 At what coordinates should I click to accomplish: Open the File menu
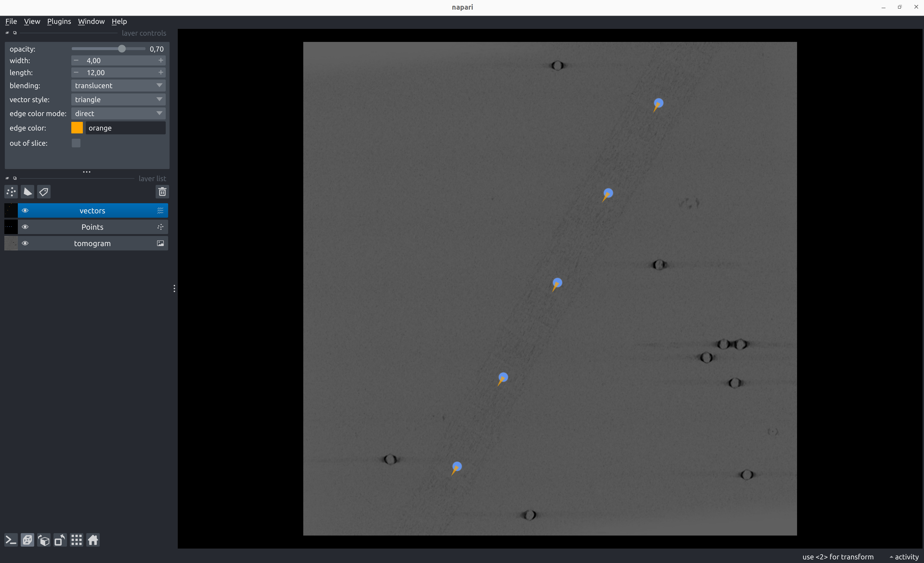pyautogui.click(x=11, y=21)
